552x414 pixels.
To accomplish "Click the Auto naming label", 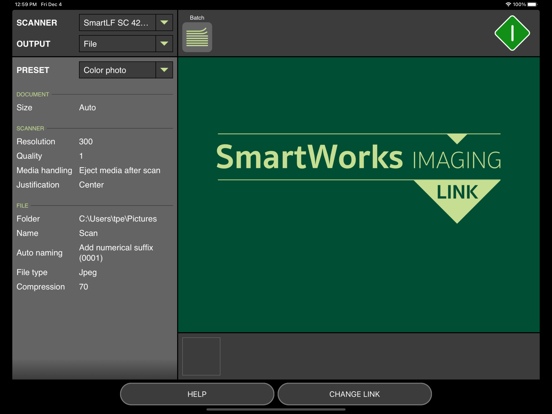I will coord(39,253).
